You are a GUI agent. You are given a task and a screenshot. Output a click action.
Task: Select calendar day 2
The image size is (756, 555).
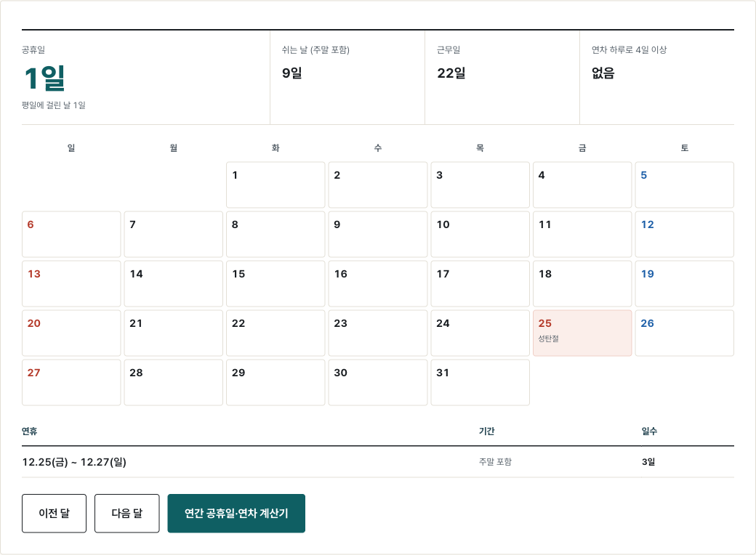pos(378,185)
